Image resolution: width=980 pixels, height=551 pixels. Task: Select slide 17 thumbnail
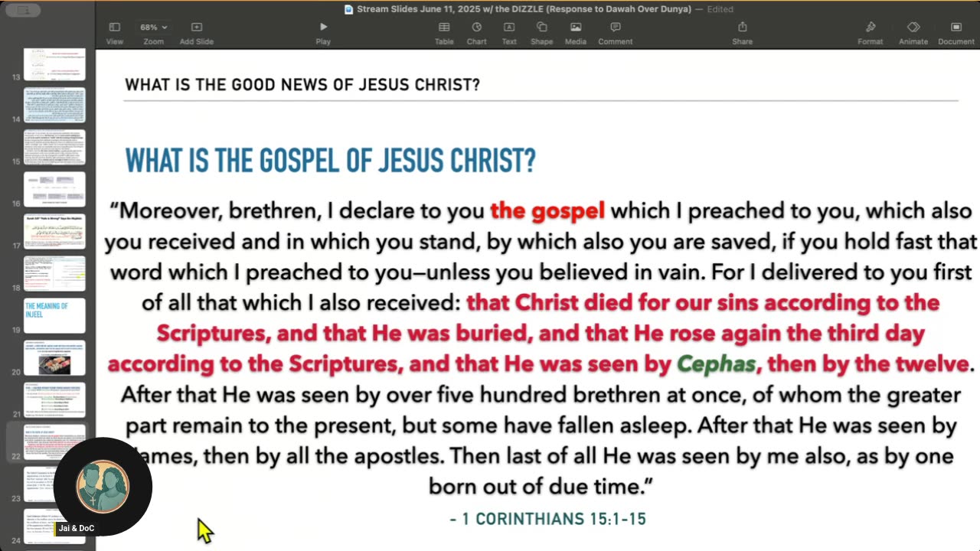[x=54, y=231]
